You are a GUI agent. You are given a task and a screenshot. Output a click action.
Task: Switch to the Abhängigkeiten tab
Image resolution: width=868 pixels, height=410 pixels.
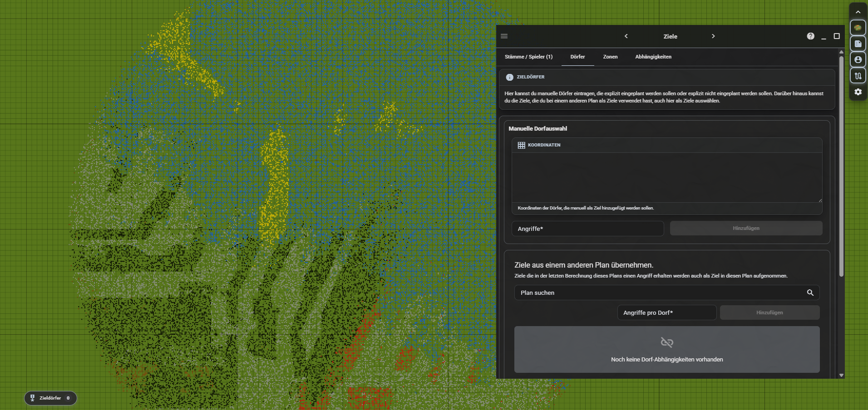653,57
